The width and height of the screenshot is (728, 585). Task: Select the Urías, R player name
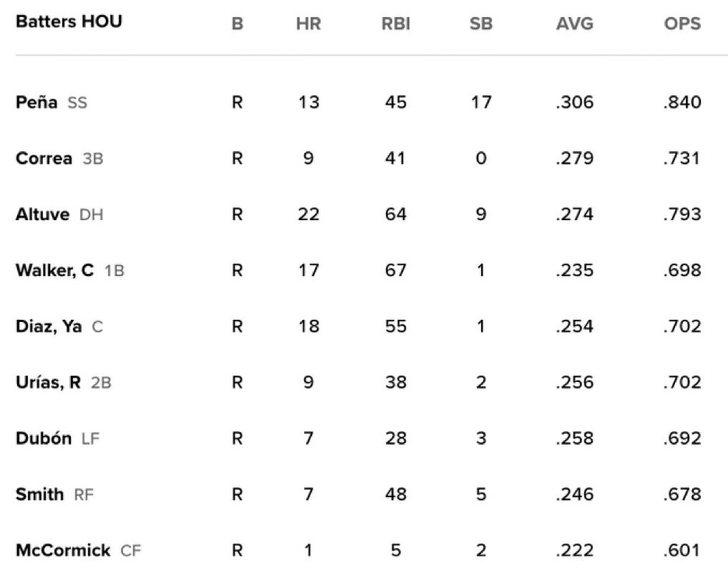(48, 383)
